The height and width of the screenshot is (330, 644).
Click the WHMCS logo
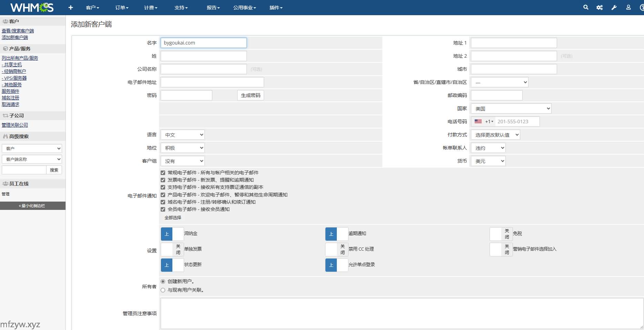click(x=32, y=8)
